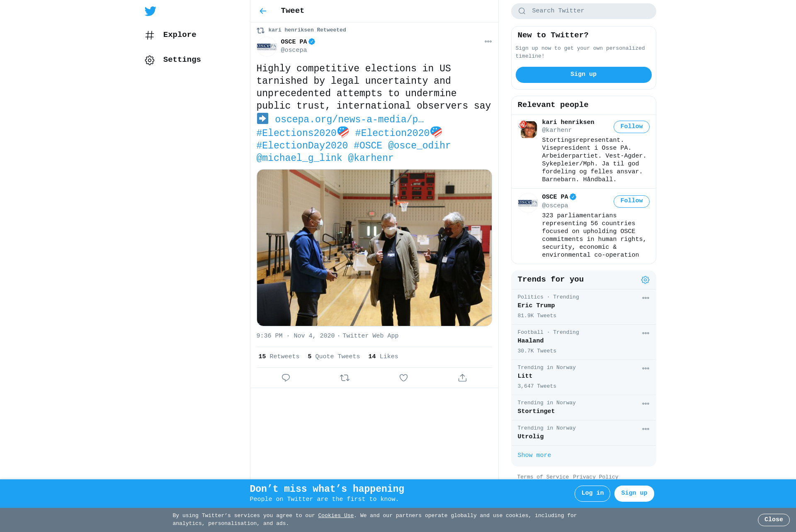Open Trends settings gear icon

click(x=645, y=280)
